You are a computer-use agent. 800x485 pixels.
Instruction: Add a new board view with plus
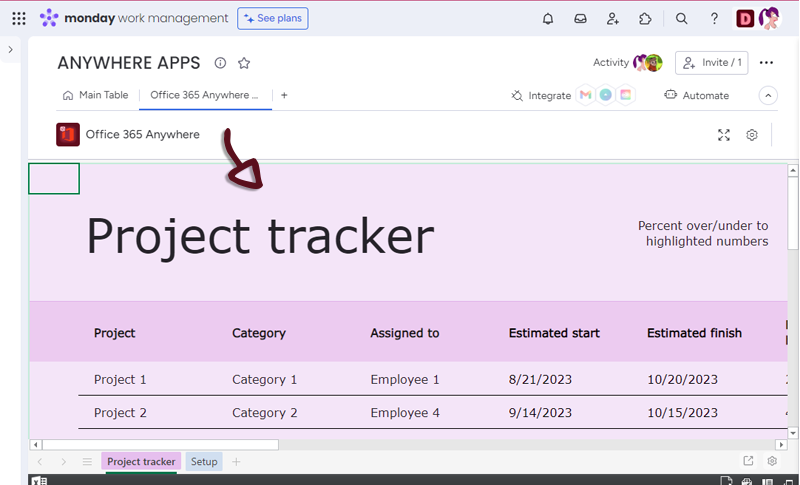(284, 95)
